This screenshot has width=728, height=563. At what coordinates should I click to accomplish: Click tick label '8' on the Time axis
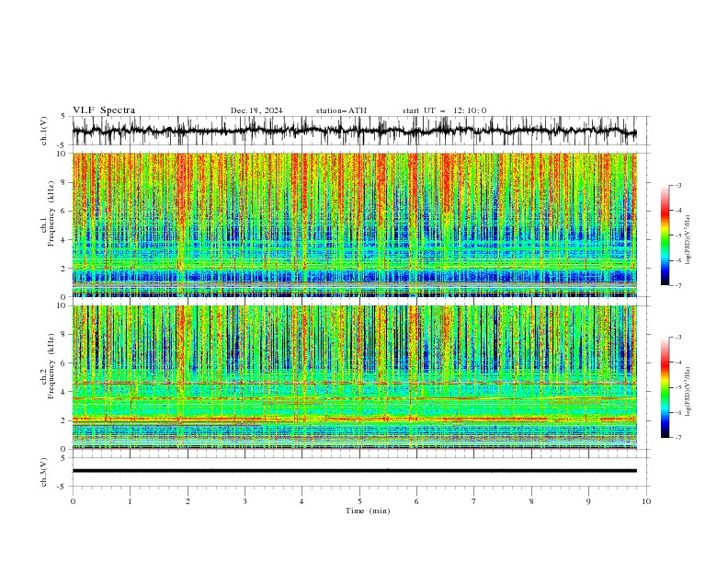pyautogui.click(x=531, y=501)
